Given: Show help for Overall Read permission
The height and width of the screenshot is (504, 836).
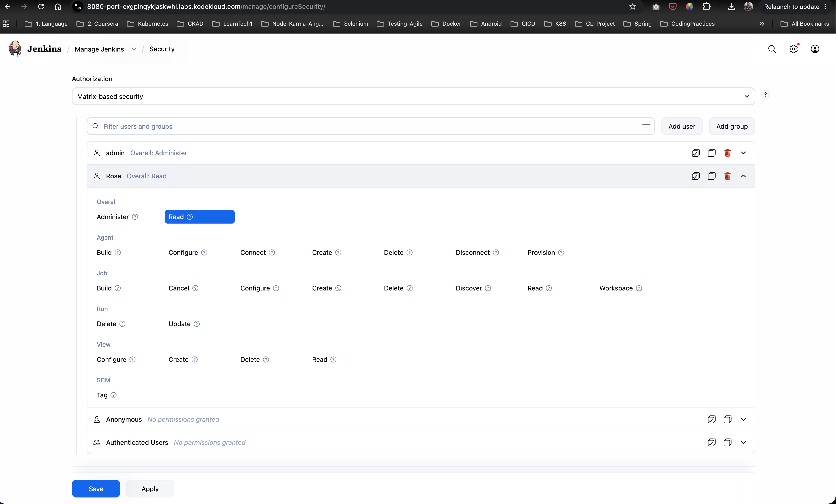Looking at the screenshot, I should click(190, 217).
